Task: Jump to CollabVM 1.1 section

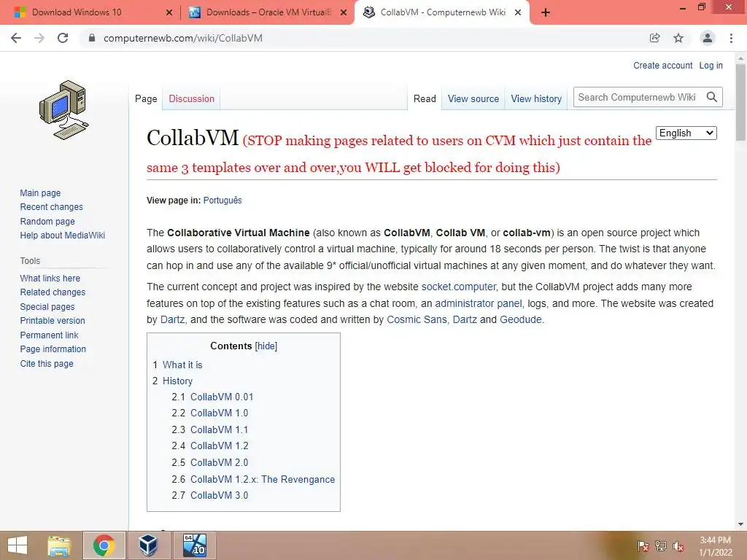Action: click(x=219, y=429)
